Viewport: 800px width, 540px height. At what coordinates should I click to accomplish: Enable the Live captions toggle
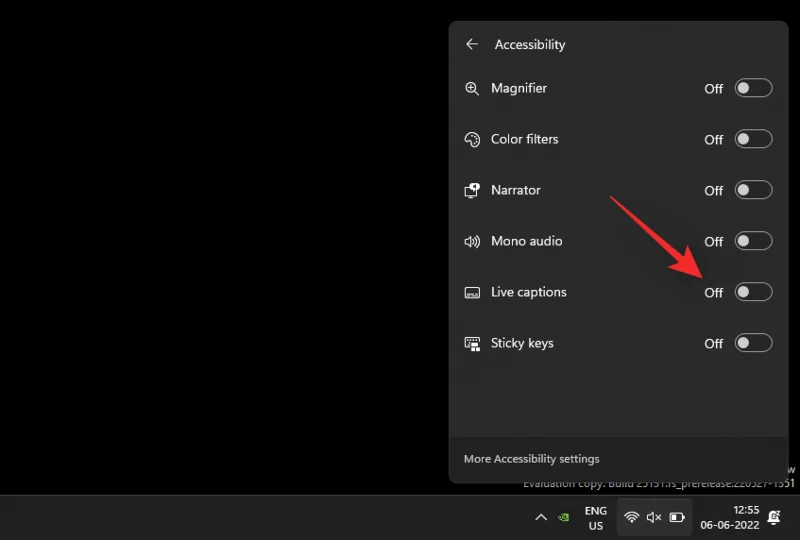tap(754, 292)
